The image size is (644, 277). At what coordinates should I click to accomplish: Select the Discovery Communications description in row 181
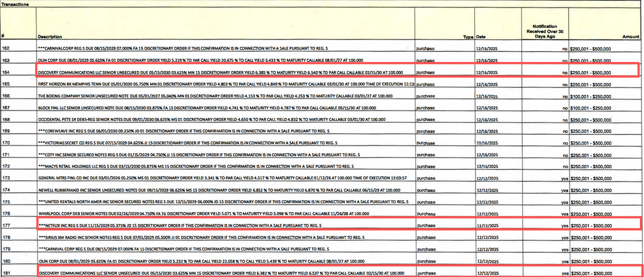point(222,273)
